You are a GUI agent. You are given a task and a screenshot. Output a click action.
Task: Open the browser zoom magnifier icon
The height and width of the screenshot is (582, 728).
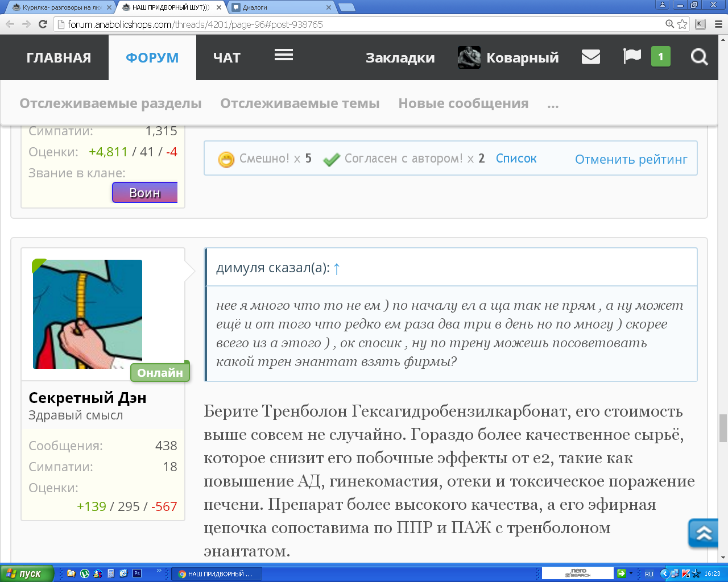pos(670,24)
